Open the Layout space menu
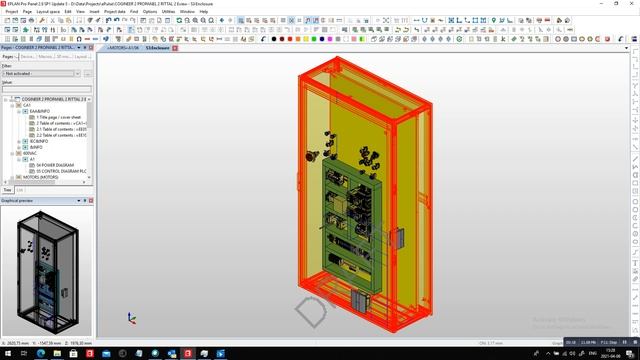The height and width of the screenshot is (360, 640). pyautogui.click(x=48, y=12)
